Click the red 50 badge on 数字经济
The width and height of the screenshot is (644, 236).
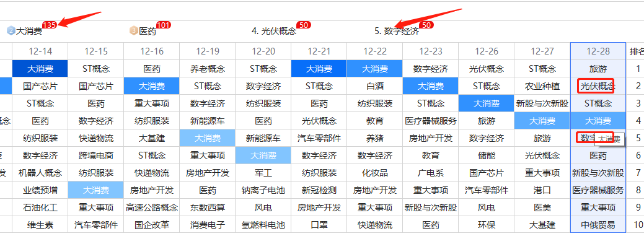[x=426, y=25]
